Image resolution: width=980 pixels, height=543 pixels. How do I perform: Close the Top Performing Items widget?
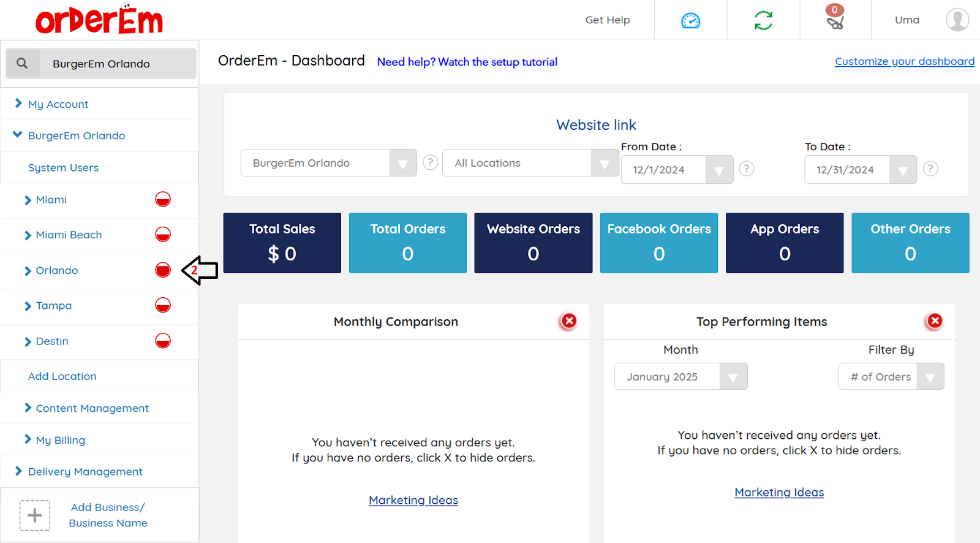(x=934, y=321)
